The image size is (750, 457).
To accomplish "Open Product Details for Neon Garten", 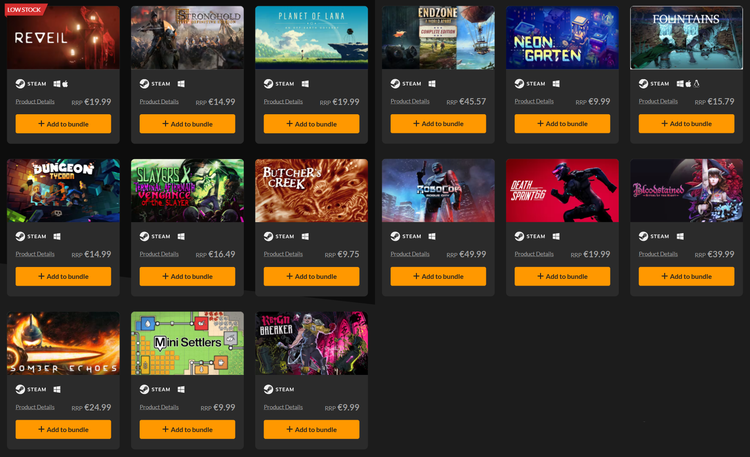I will click(534, 101).
